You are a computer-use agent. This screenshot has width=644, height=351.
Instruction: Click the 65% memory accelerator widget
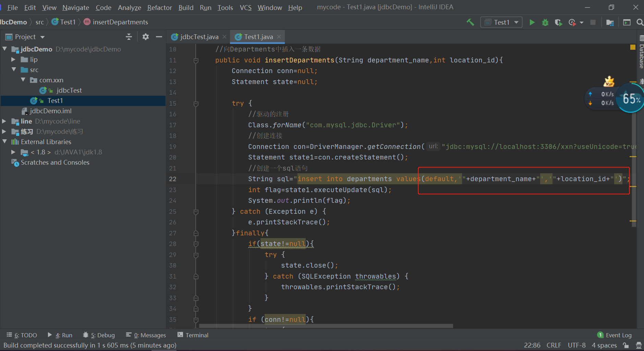[x=631, y=99]
